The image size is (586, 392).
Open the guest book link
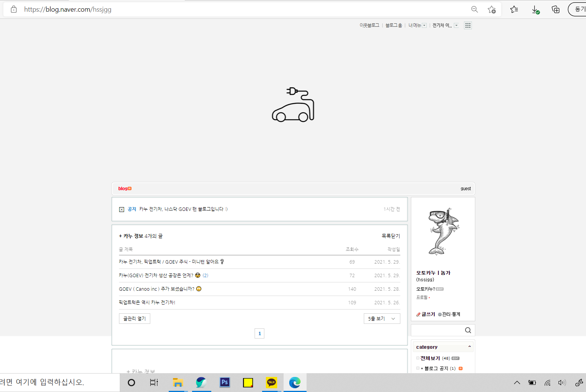coord(466,189)
